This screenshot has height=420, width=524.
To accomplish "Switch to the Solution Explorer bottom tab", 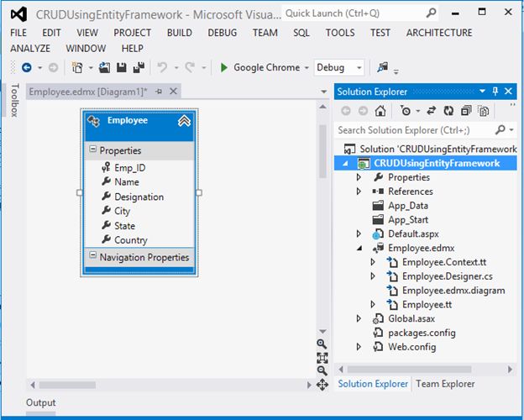I will 373,384.
